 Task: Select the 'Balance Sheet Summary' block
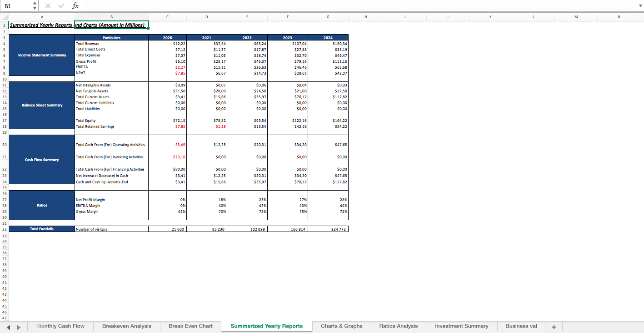tap(42, 105)
